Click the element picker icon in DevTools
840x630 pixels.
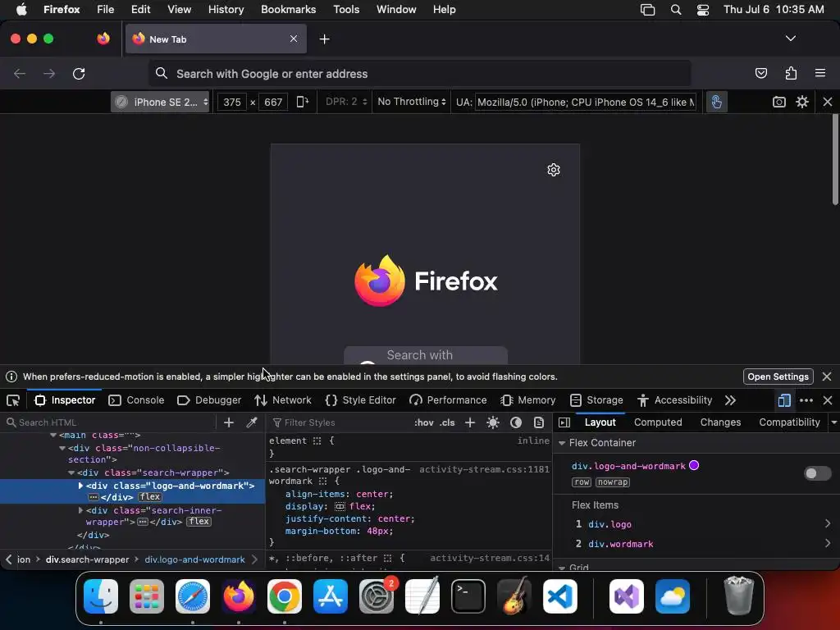coord(13,400)
